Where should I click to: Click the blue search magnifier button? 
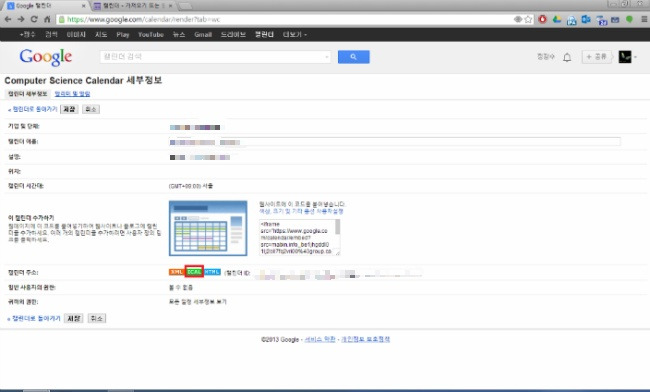pos(354,57)
